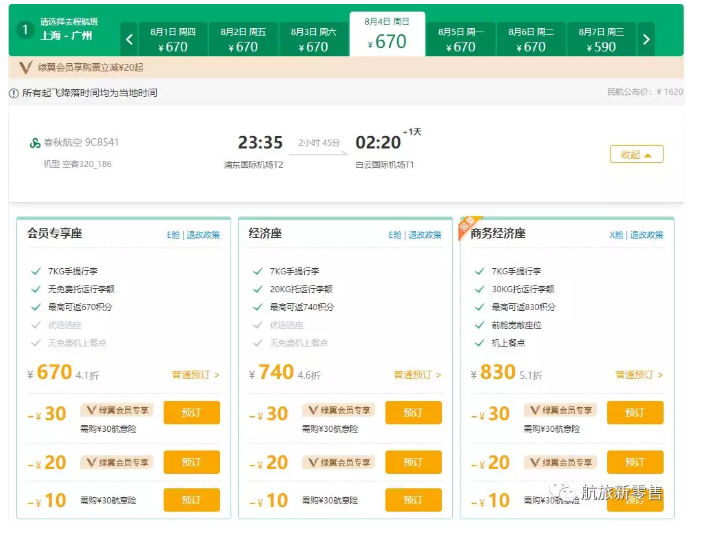The height and width of the screenshot is (534, 713).
Task: Click the ¥740 price in 经济座
Action: coord(271,373)
